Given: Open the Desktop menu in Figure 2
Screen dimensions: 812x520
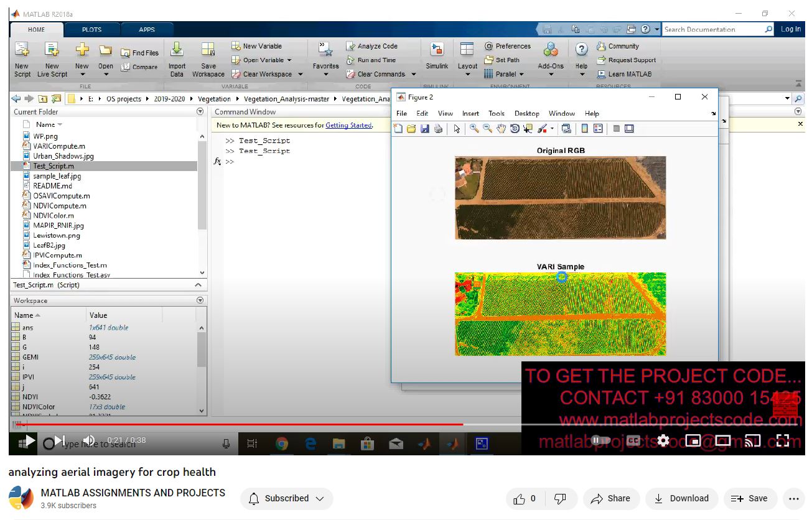Looking at the screenshot, I should pos(526,113).
